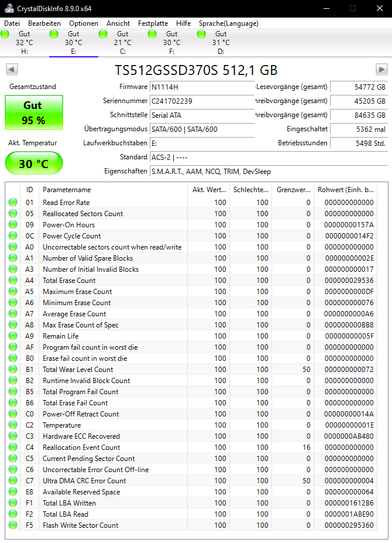Click status icon for Power Cycle Count
The height and width of the screenshot is (543, 392).
[x=13, y=235]
